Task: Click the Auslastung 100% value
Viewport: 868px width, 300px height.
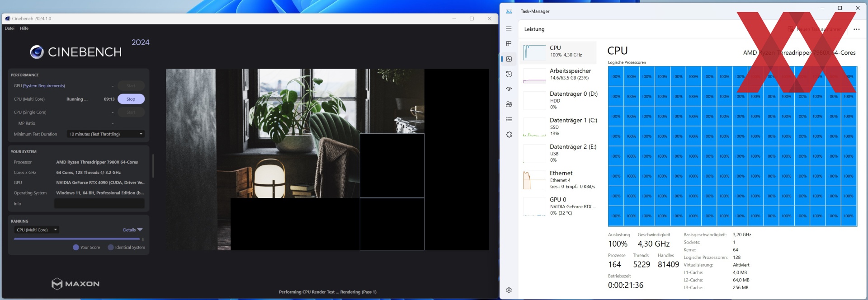Action: click(x=618, y=244)
